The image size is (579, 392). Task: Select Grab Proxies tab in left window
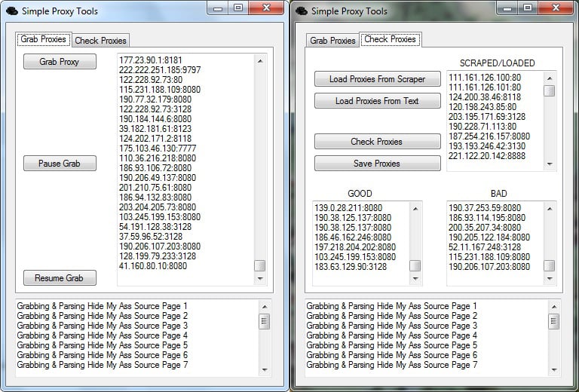click(x=43, y=39)
